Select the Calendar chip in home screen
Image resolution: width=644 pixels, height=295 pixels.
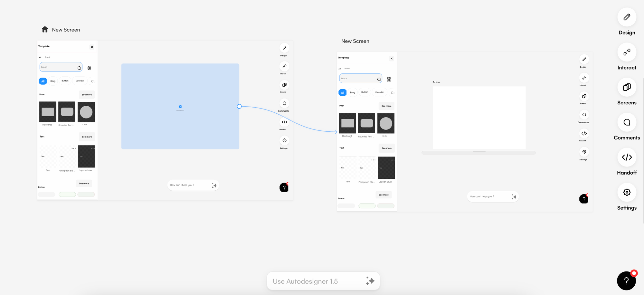click(80, 81)
